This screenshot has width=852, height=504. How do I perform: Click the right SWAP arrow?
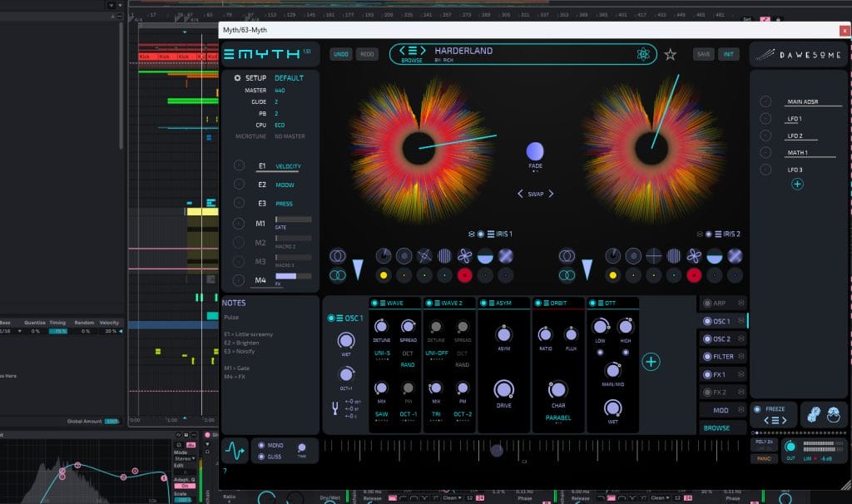click(550, 194)
